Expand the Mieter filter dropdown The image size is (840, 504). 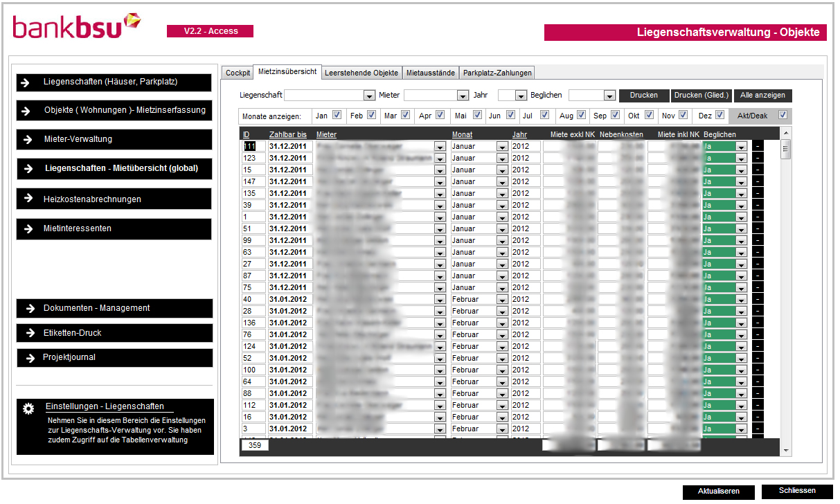pyautogui.click(x=463, y=96)
